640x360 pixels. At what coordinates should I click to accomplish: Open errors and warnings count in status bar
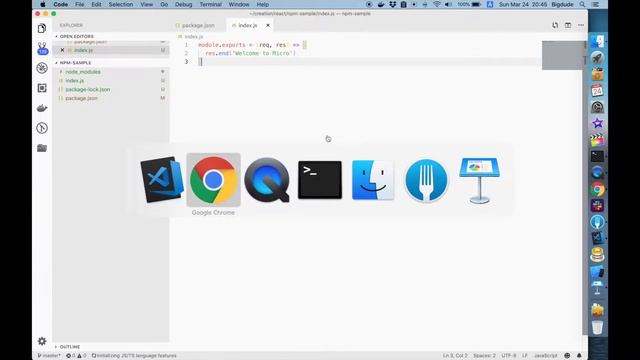(x=76, y=356)
